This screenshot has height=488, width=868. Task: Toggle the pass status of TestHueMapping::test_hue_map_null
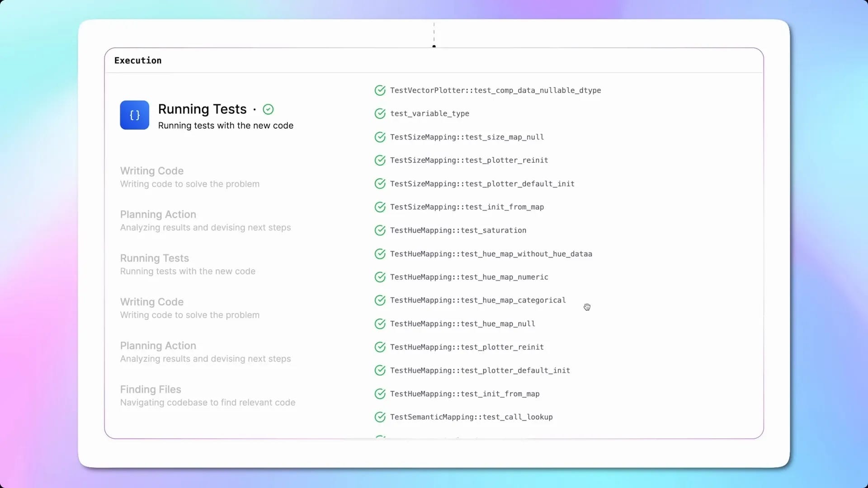(380, 324)
